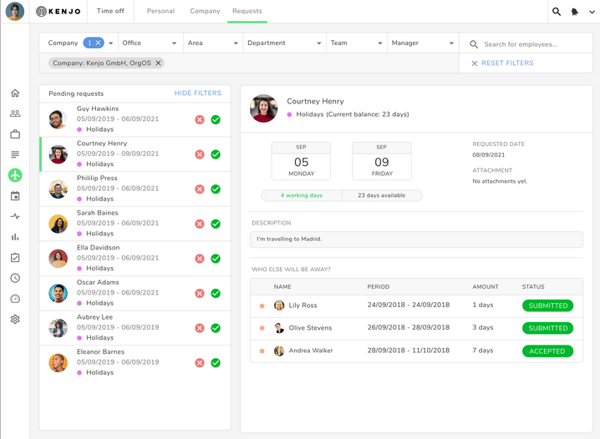Viewport: 600px width, 439px height.
Task: Reject Oscar Adams' holiday request
Action: pos(200,293)
